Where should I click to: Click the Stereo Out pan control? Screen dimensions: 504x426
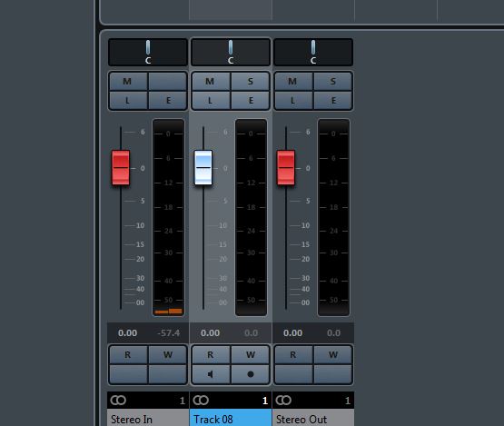point(313,52)
